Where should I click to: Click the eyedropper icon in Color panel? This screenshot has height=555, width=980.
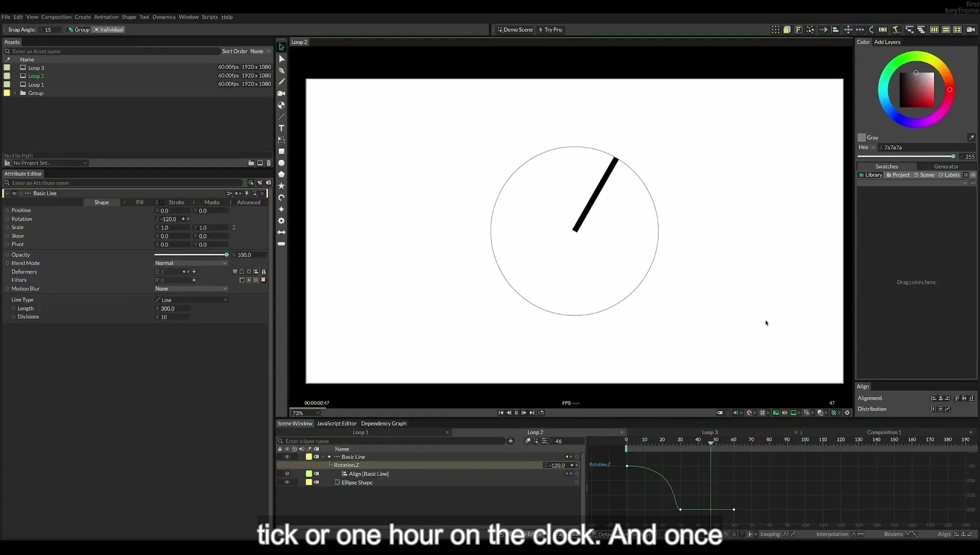(x=971, y=137)
